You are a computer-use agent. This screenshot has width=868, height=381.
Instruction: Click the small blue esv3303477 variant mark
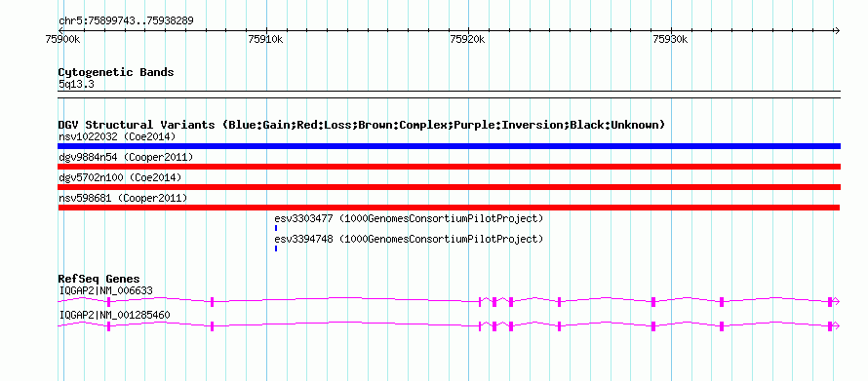pos(276,228)
